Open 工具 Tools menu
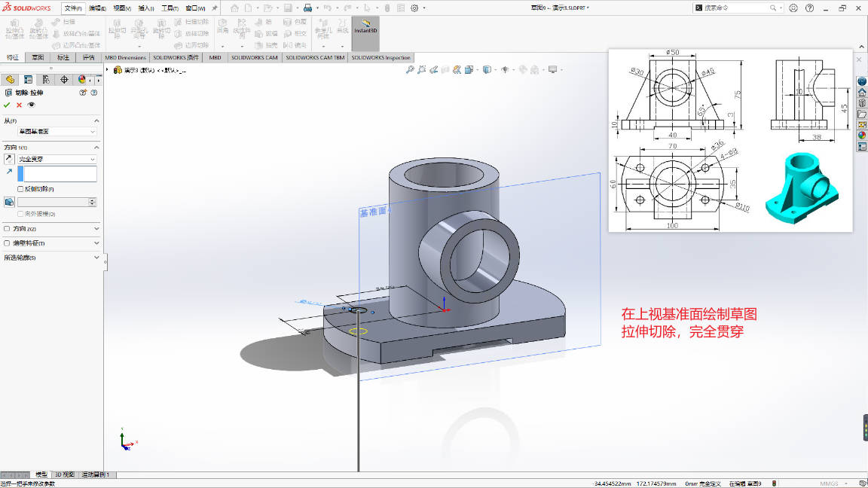The image size is (868, 488). [x=170, y=8]
